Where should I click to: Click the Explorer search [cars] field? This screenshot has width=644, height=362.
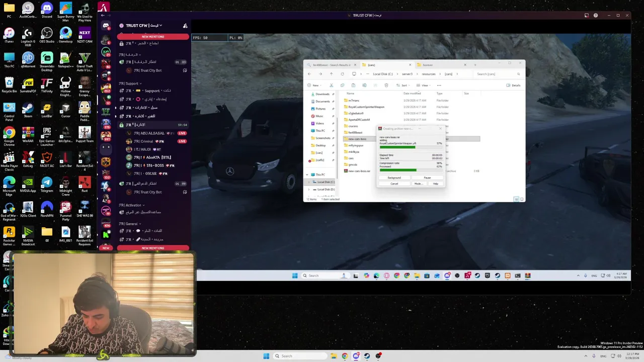pyautogui.click(x=498, y=74)
